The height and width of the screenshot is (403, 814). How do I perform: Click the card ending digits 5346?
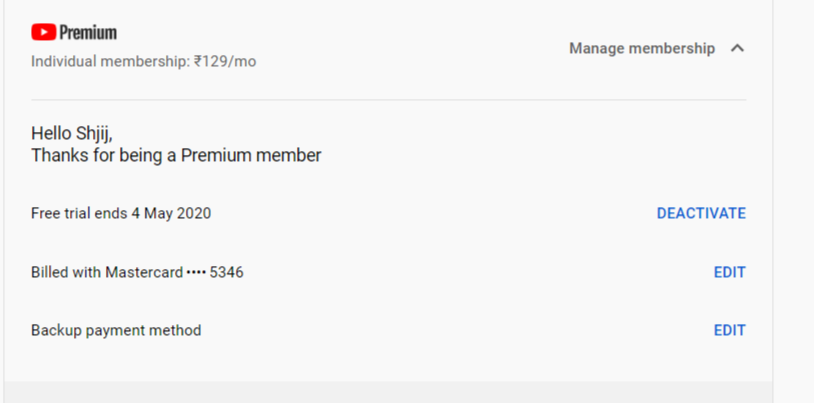[227, 272]
